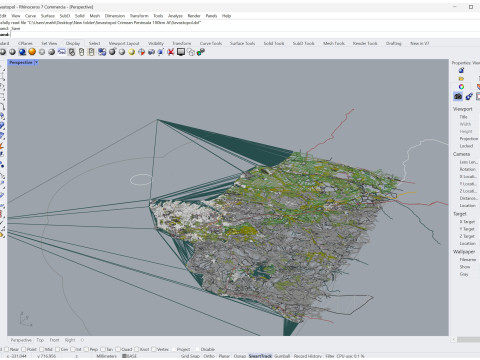Switch to the Solid Tools toolbar tab

tap(274, 43)
